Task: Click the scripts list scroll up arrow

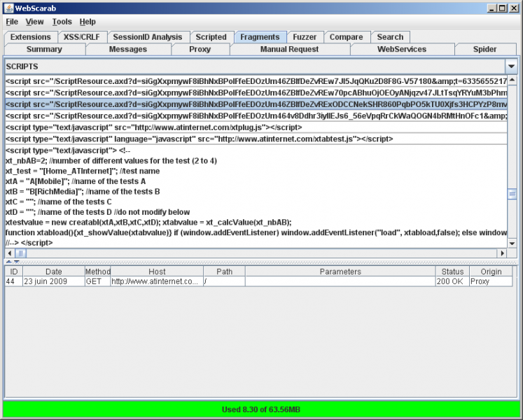Action: tap(512, 80)
